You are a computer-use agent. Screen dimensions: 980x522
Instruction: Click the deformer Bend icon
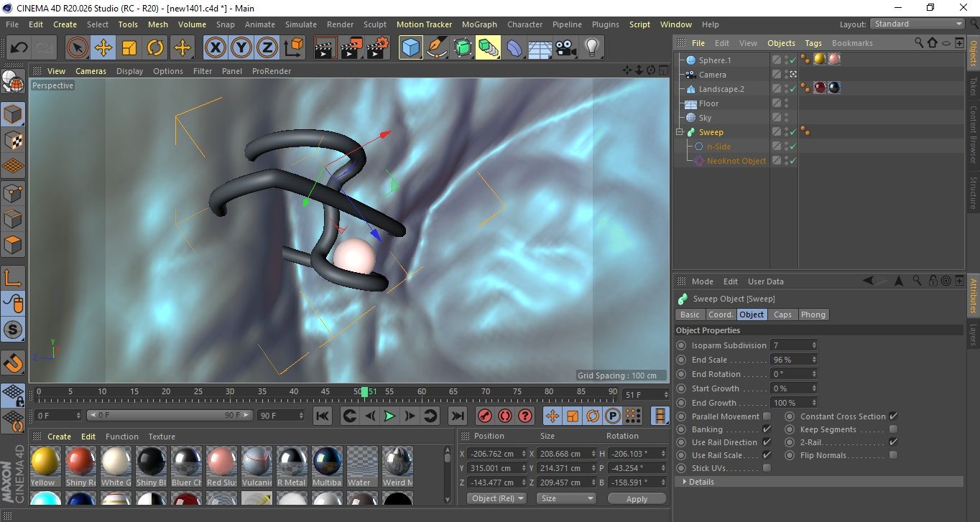pyautogui.click(x=514, y=48)
